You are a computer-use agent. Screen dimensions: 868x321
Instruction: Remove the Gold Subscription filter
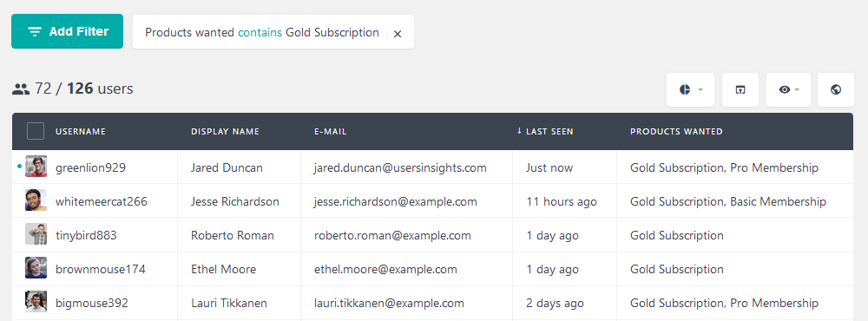point(397,34)
